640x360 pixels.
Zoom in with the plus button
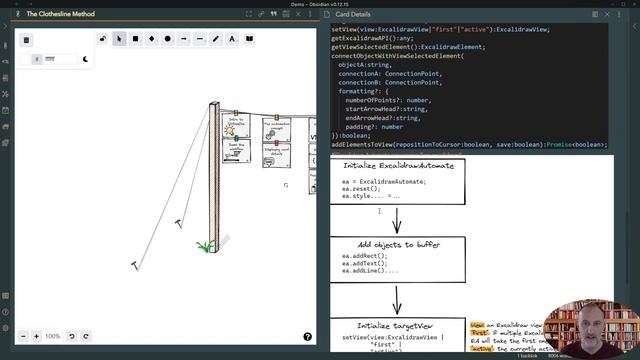pos(36,336)
